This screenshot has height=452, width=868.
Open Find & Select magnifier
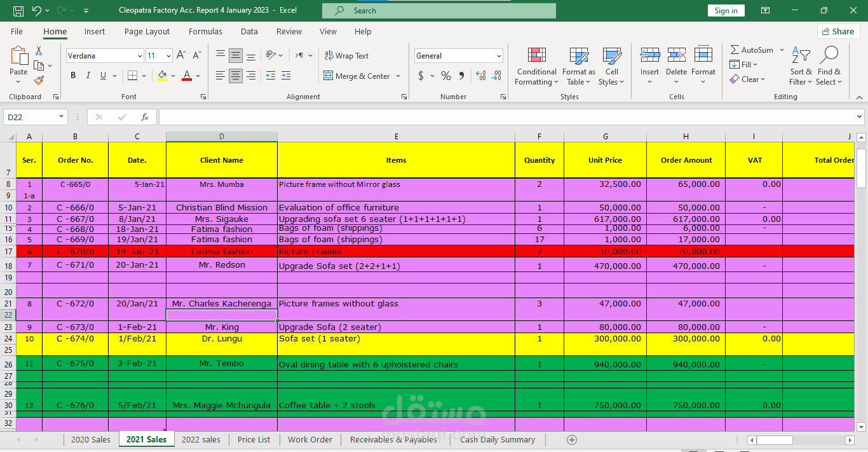[x=829, y=66]
